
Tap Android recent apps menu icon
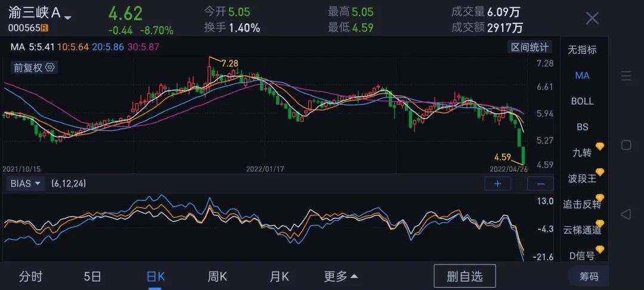[626, 76]
